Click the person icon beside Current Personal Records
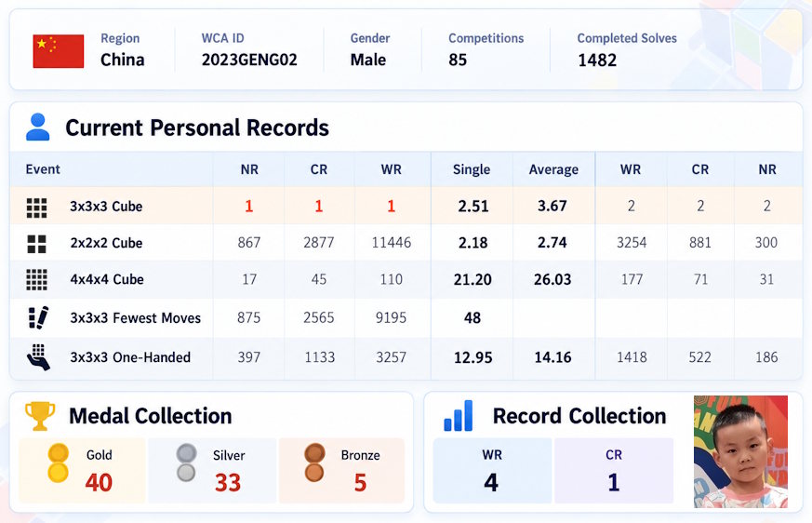 (x=38, y=127)
